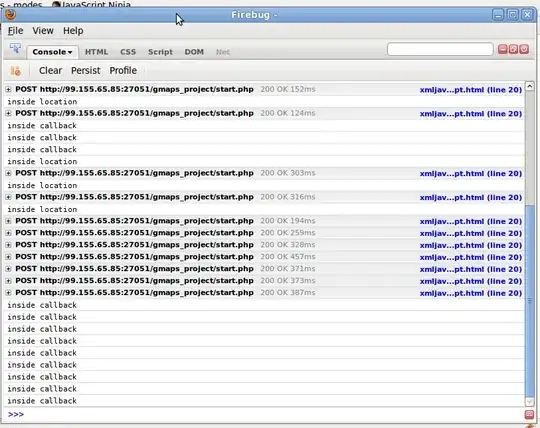Open source link for the 316ms request
The height and width of the screenshot is (428, 540).
[471, 197]
